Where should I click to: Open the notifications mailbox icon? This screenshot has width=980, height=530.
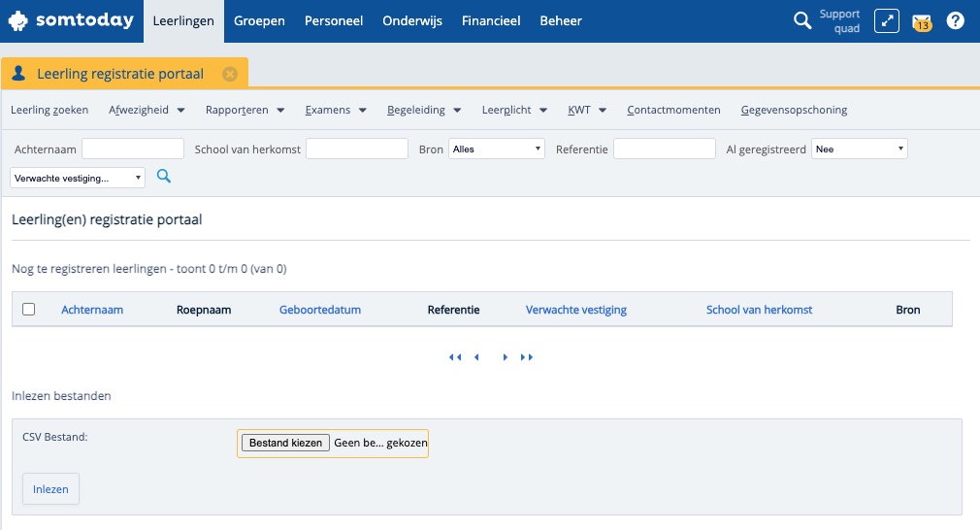coord(922,21)
